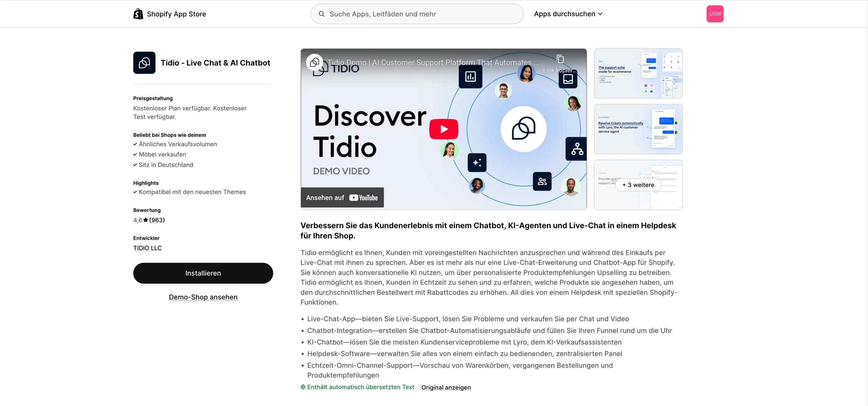
Task: Click the Installieren button
Action: pos(203,273)
